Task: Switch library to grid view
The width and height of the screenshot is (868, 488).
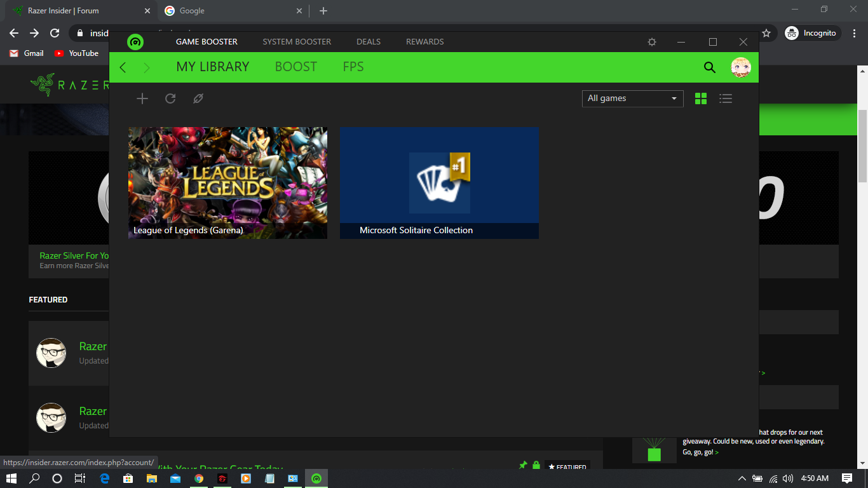Action: [x=701, y=98]
